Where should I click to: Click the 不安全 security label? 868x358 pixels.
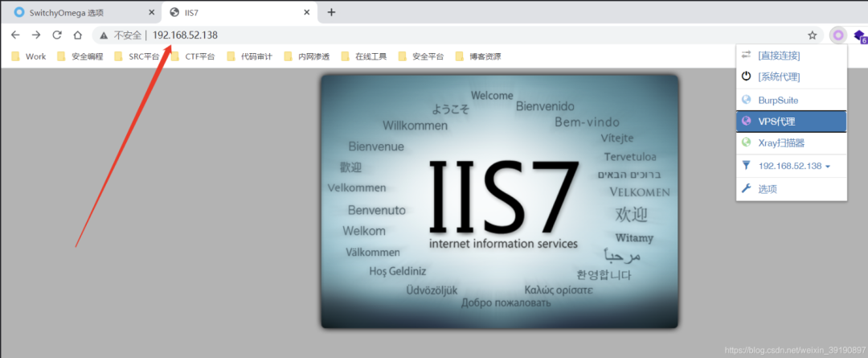pos(127,35)
